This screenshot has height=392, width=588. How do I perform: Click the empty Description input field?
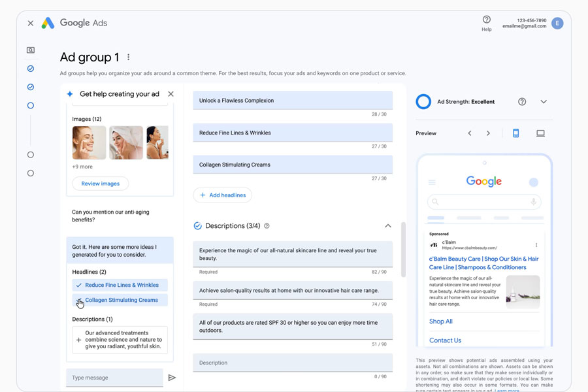click(x=292, y=363)
